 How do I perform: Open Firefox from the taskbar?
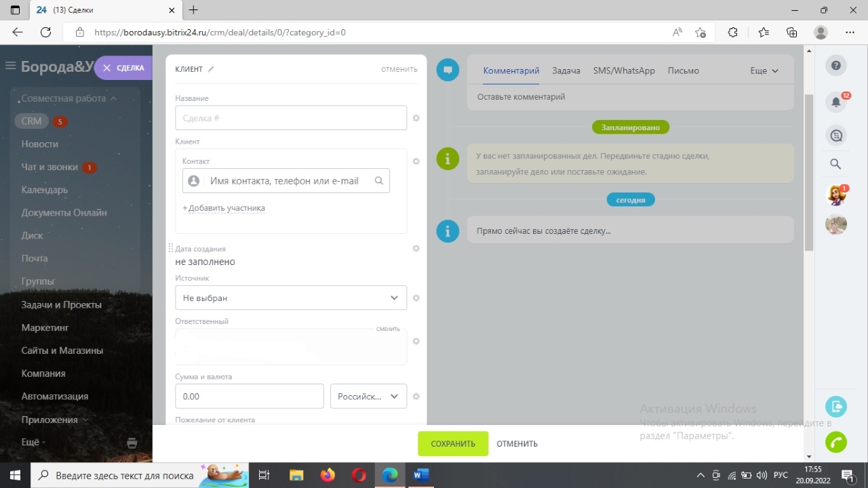[x=328, y=475]
